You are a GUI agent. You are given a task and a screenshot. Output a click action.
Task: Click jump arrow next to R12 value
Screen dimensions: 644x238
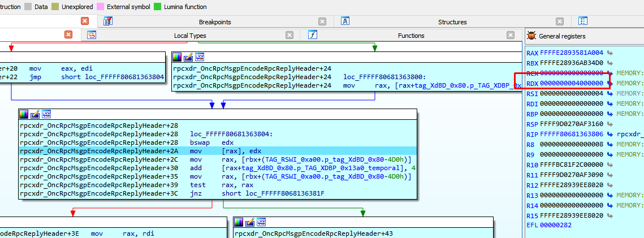click(610, 185)
